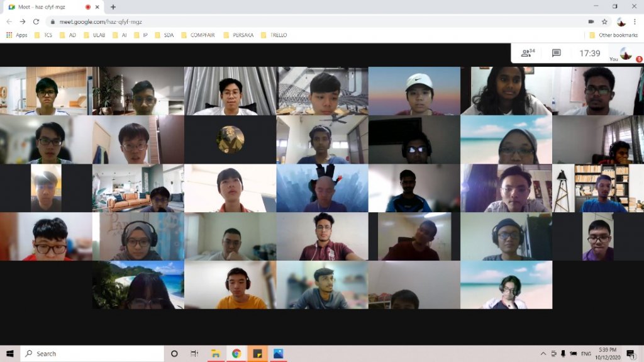This screenshot has height=362, width=644.
Task: Click the camera indicator in the address bar
Action: click(x=591, y=21)
